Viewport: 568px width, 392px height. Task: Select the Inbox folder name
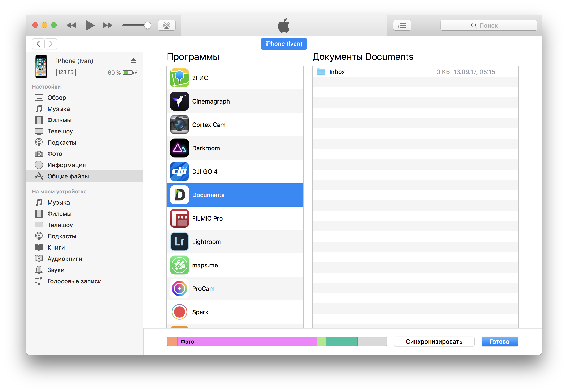click(337, 72)
